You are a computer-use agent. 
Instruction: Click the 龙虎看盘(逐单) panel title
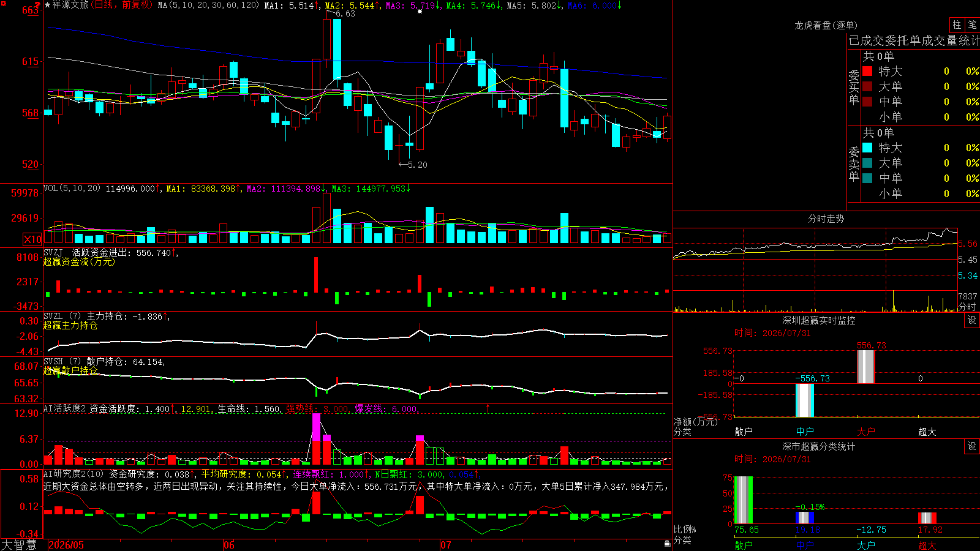click(x=826, y=25)
